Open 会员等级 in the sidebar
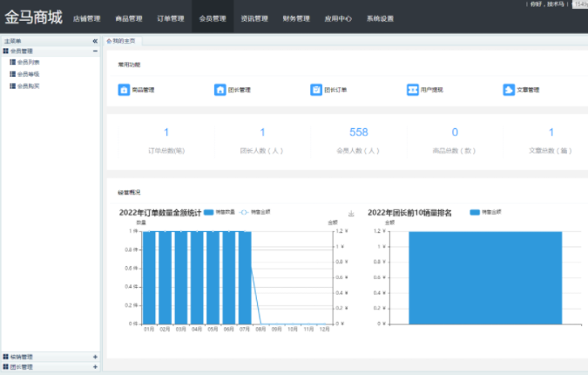 28,74
